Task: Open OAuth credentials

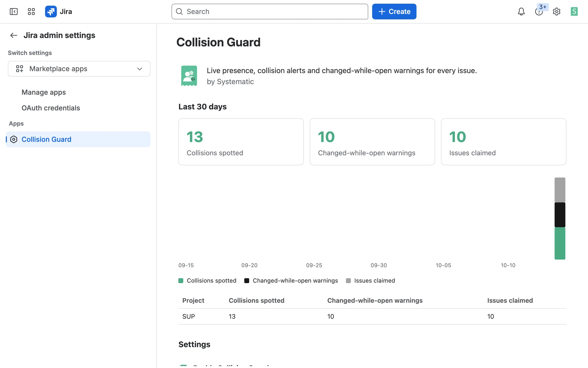Action: (x=51, y=108)
